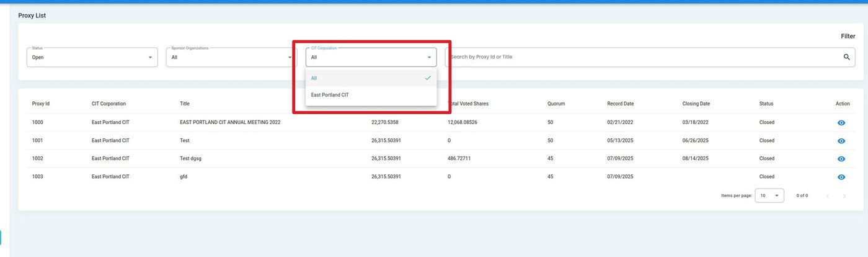
Task: Select 'All' option in dropdown list
Action: coord(370,78)
